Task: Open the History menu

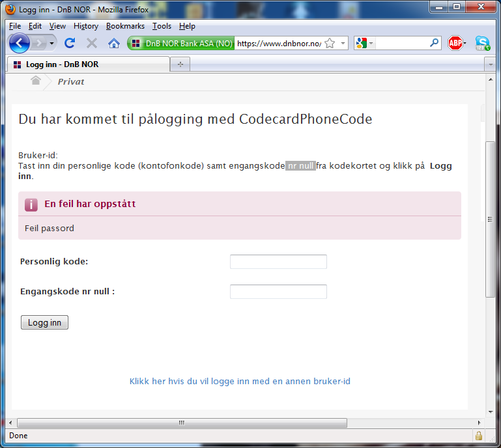Action: [x=86, y=26]
